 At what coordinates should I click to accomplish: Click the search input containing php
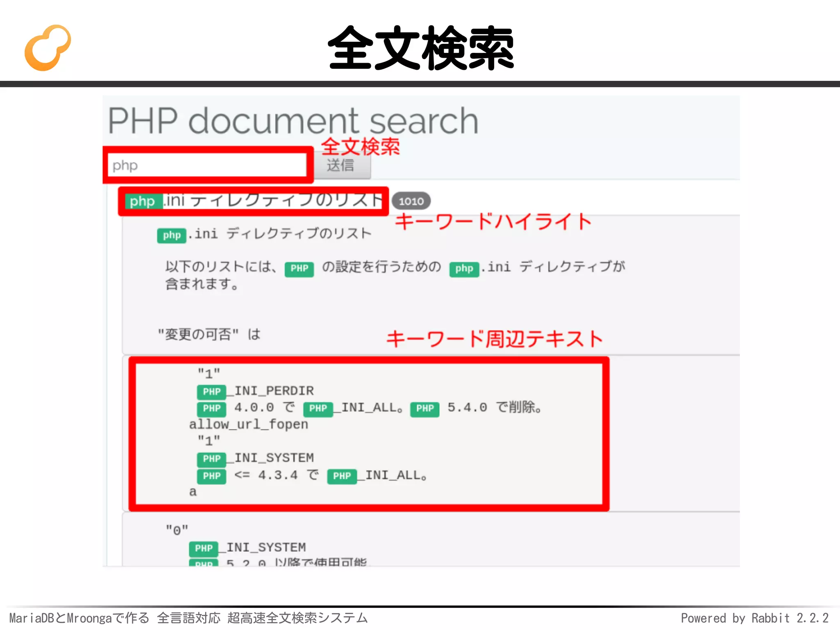coord(208,165)
